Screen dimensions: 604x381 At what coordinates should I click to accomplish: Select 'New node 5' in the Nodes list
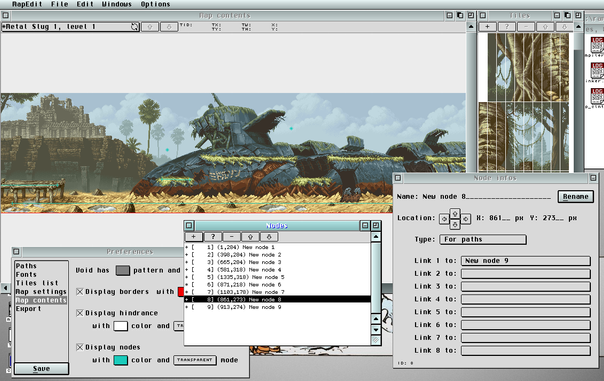tap(277, 277)
